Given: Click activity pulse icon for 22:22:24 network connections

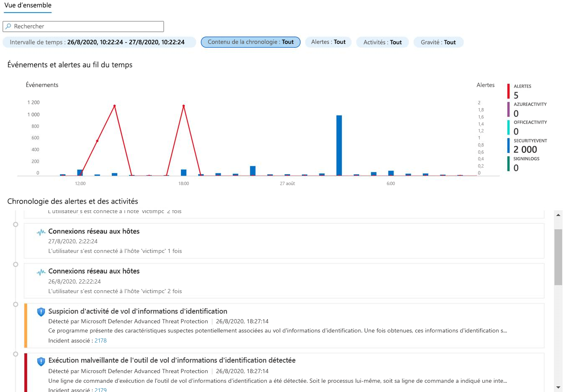Looking at the screenshot, I should coord(41,272).
